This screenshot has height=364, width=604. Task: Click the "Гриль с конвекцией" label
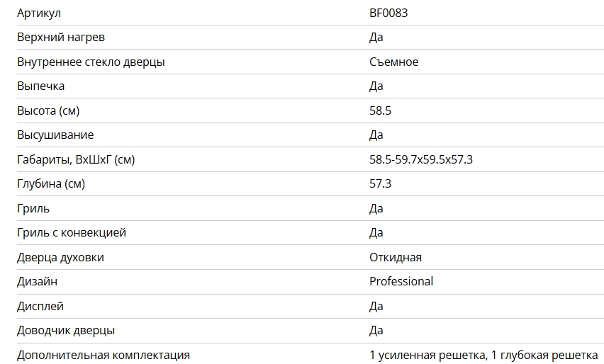coord(72,232)
